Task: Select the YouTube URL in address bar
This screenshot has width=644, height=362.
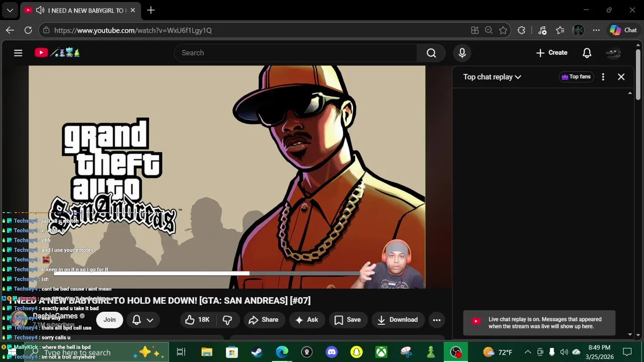Action: click(133, 30)
